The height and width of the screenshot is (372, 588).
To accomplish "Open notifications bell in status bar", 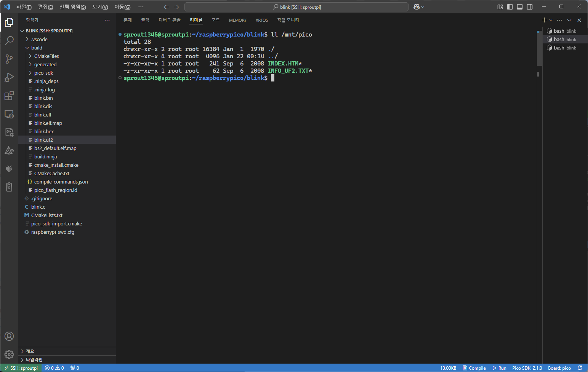I will 580,368.
